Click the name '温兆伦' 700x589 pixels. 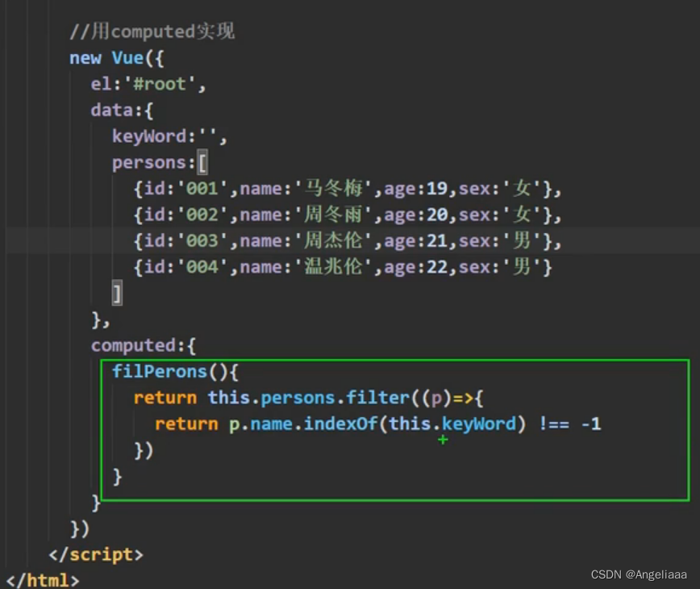(x=333, y=267)
